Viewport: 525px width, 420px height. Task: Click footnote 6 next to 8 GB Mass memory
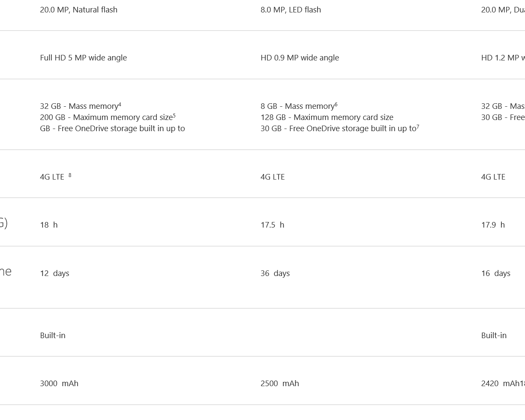pos(336,104)
